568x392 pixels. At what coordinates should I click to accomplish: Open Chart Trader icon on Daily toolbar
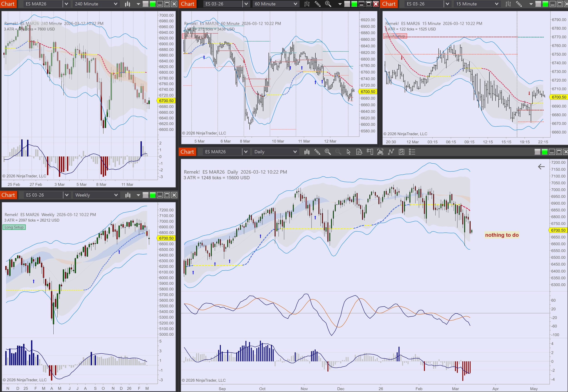[x=370, y=152]
